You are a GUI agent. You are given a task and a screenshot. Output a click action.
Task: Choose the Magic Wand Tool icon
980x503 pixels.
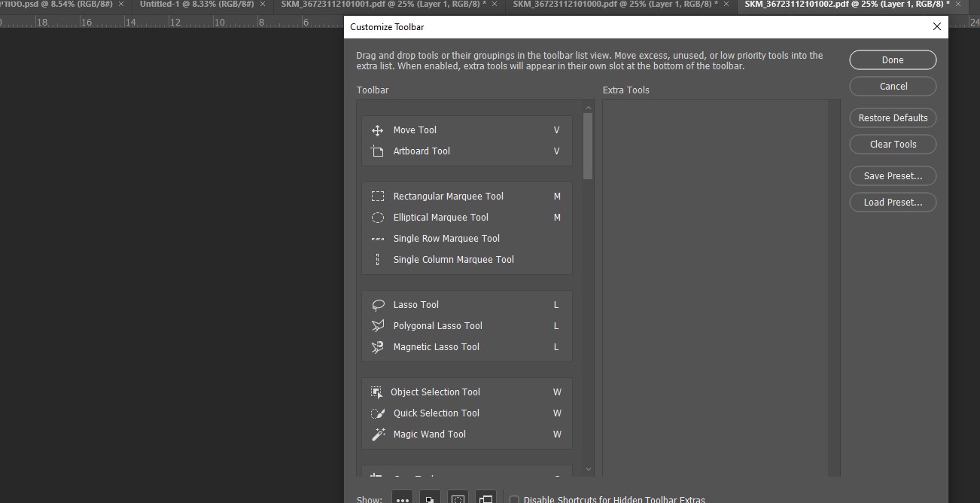click(x=378, y=434)
